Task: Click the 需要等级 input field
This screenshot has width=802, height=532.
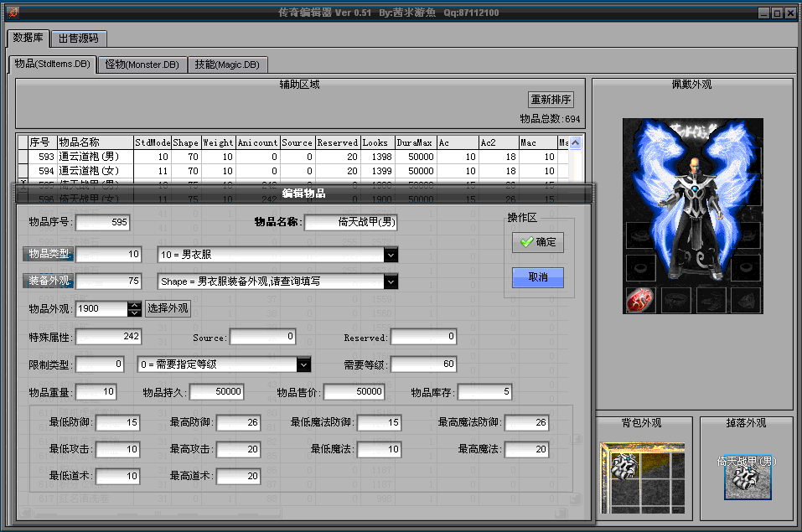Action: coord(423,364)
